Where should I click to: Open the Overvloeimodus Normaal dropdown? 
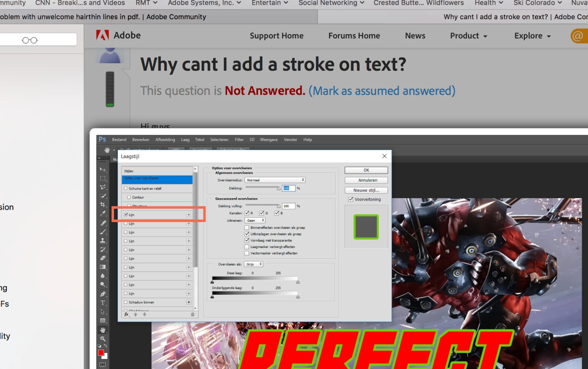pos(275,180)
